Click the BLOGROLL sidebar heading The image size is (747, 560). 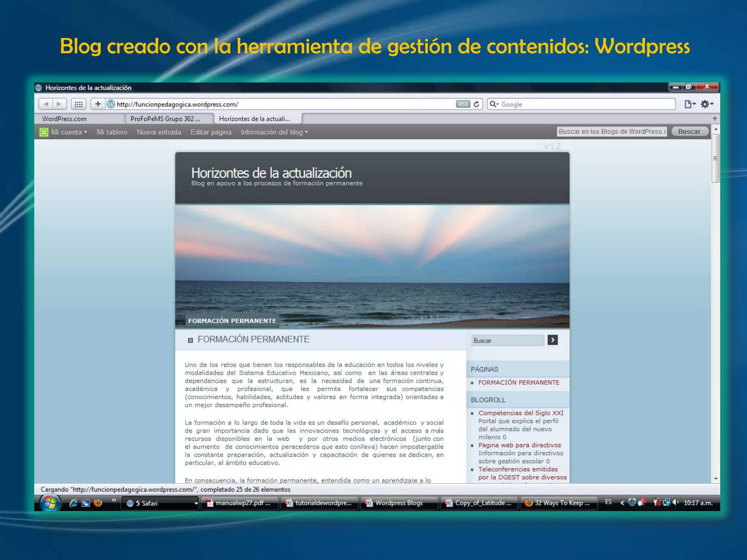[x=488, y=400]
